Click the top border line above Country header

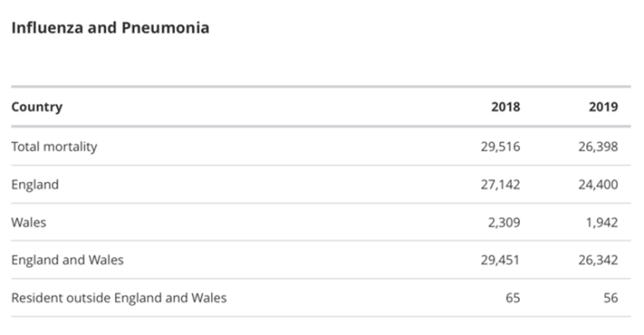[321, 86]
